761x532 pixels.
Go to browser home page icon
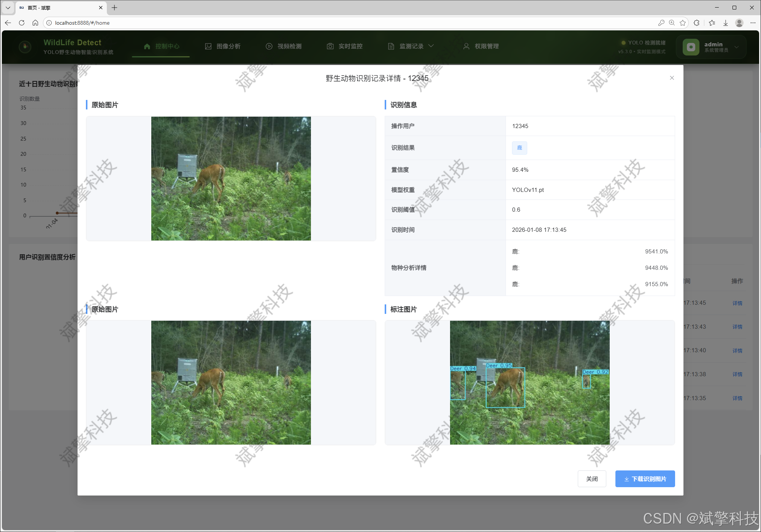35,23
